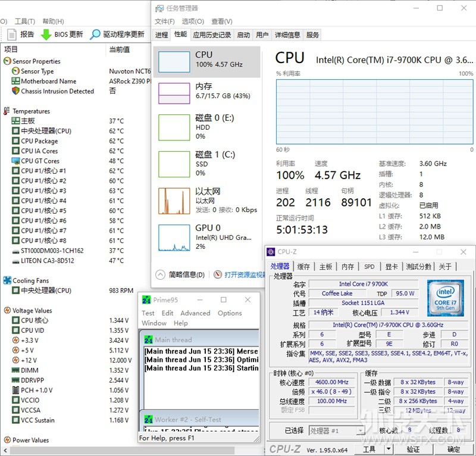Image resolution: width=476 pixels, height=456 pixels.
Task: Click the horizontal scrollbar in sensor panel
Action: (121, 449)
